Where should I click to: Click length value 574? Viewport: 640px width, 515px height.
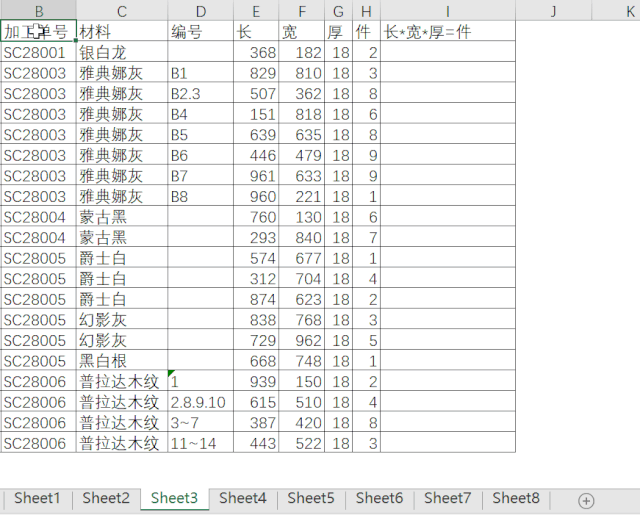point(256,258)
